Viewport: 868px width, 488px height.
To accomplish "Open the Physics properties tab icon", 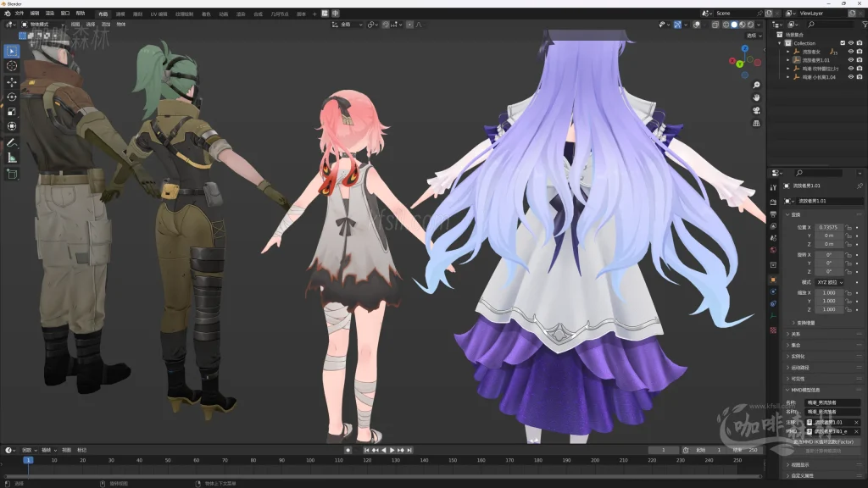I will tap(773, 291).
